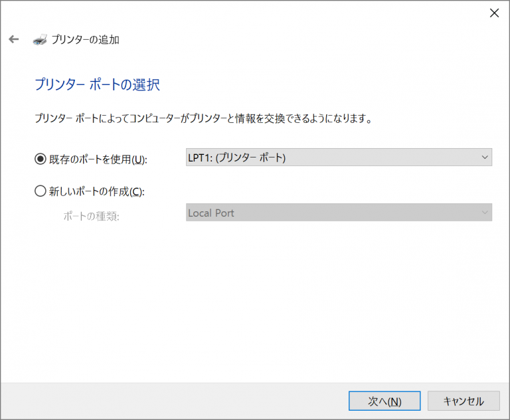The image size is (510, 420).
Task: Go back using the left arrow
Action: click(14, 39)
